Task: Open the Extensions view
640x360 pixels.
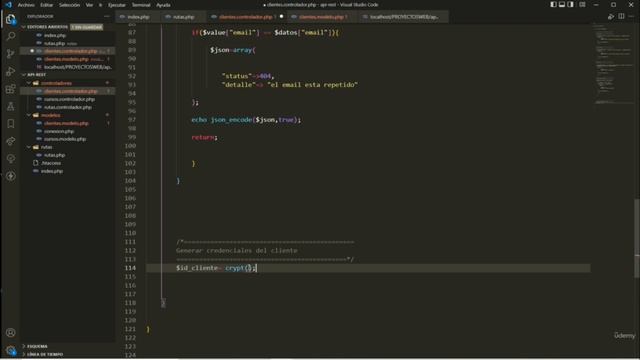Action: (x=11, y=89)
